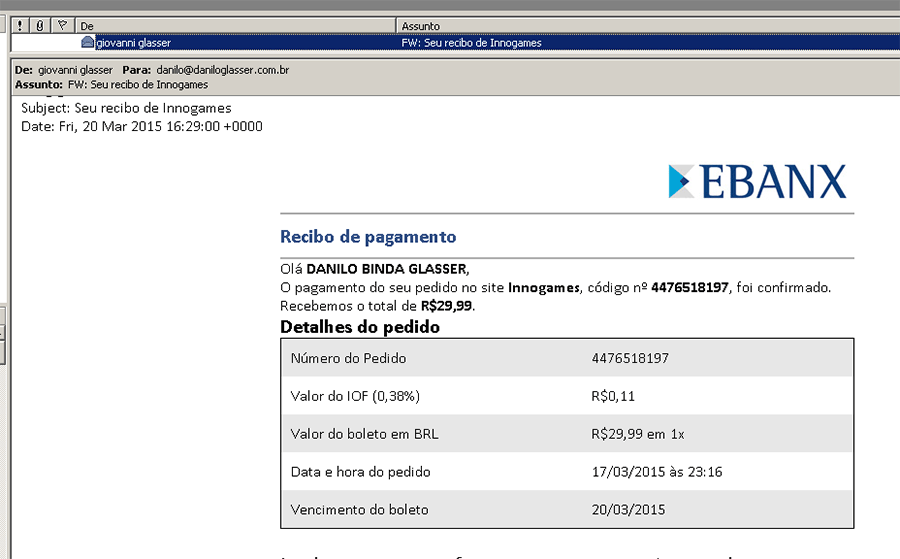
Task: Click the bold Innogames site name in message
Action: point(544,288)
